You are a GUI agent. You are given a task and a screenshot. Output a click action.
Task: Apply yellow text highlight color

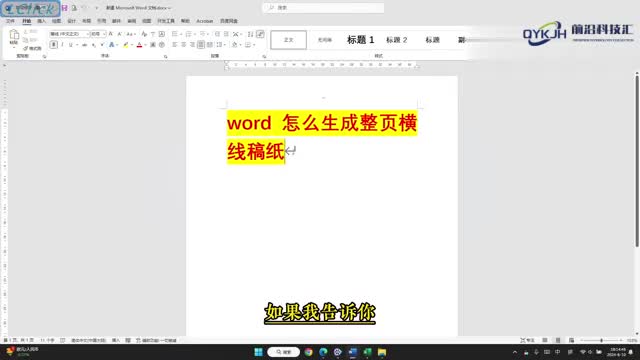point(126,44)
